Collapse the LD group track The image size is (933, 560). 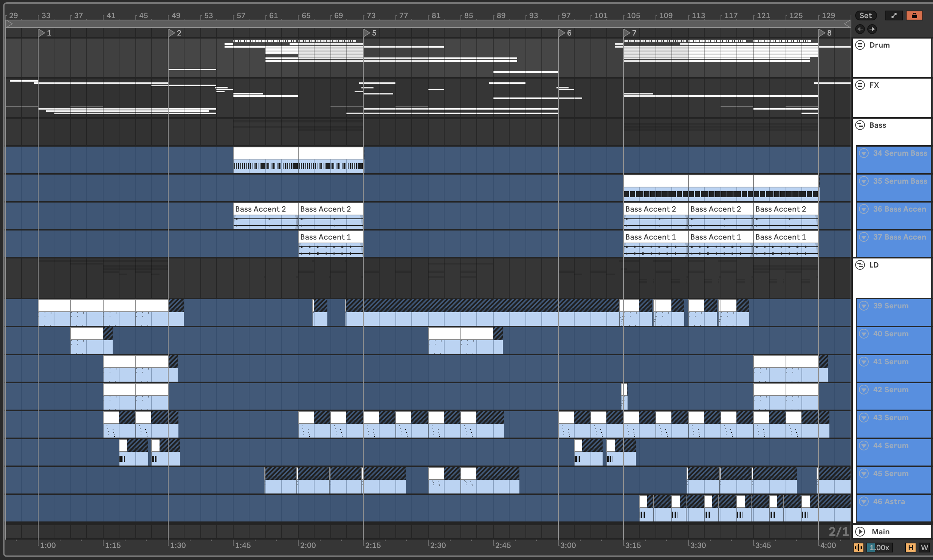pos(860,265)
